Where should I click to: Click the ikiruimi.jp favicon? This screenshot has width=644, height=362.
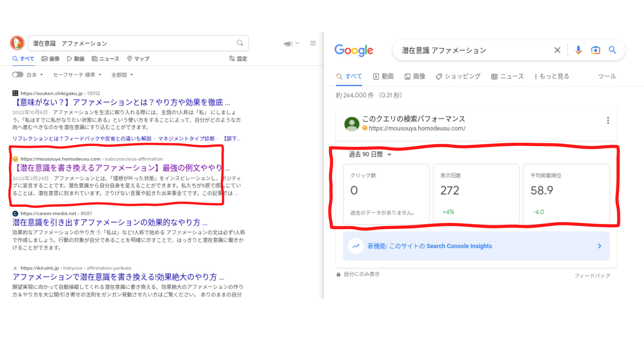tap(15, 268)
